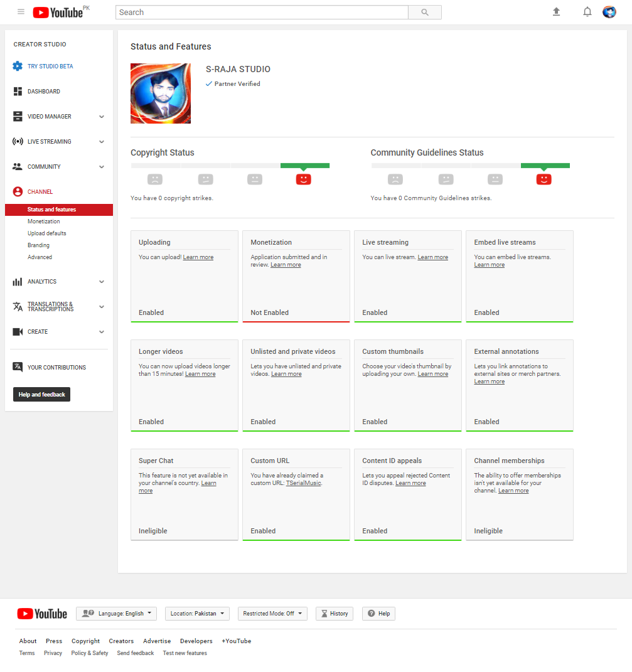
Task: Click Learn more in Custom thumbnails card
Action: 432,374
